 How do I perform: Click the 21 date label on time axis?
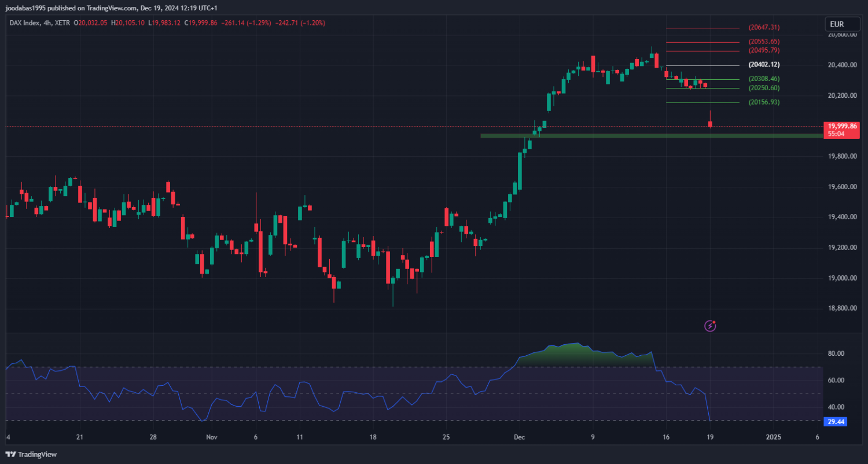click(x=79, y=437)
